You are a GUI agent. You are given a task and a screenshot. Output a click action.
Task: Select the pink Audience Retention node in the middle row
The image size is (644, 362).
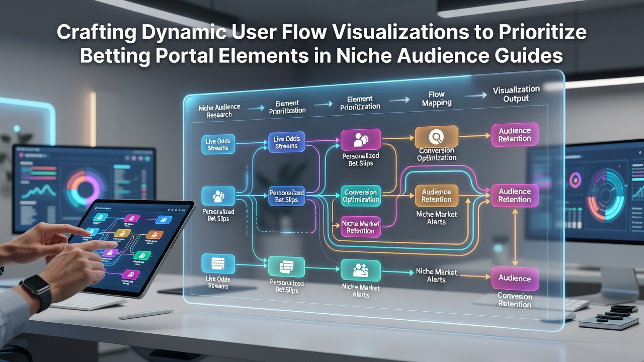[x=515, y=196]
